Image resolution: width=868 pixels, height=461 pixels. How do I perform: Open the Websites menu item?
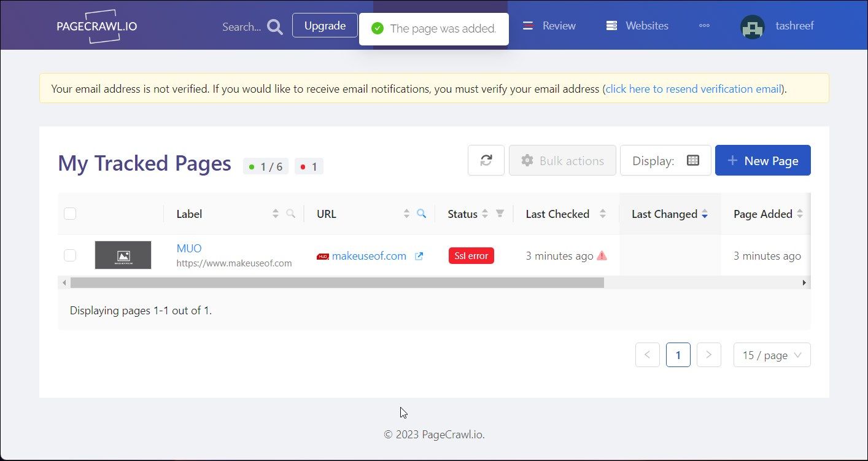click(637, 26)
